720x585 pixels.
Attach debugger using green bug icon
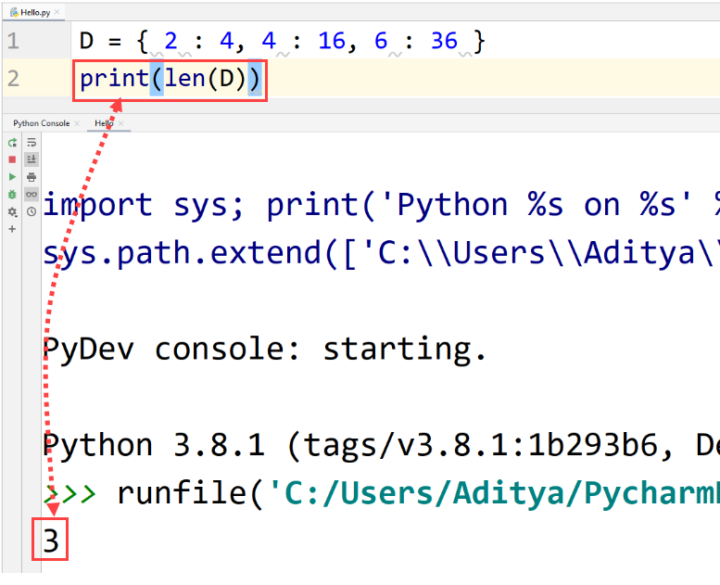tap(12, 194)
